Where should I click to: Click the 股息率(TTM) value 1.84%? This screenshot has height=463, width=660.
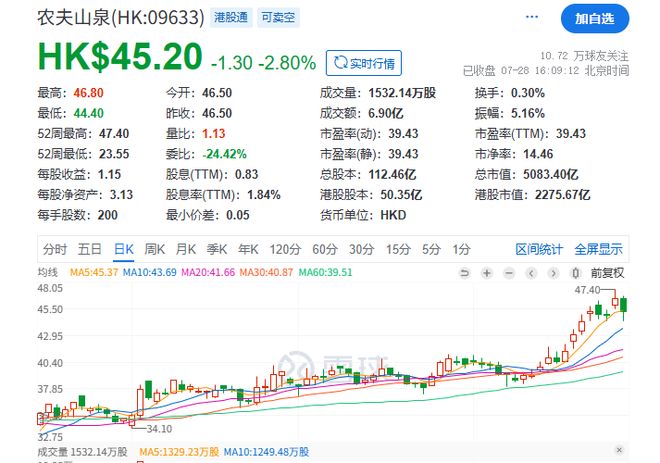click(x=263, y=194)
